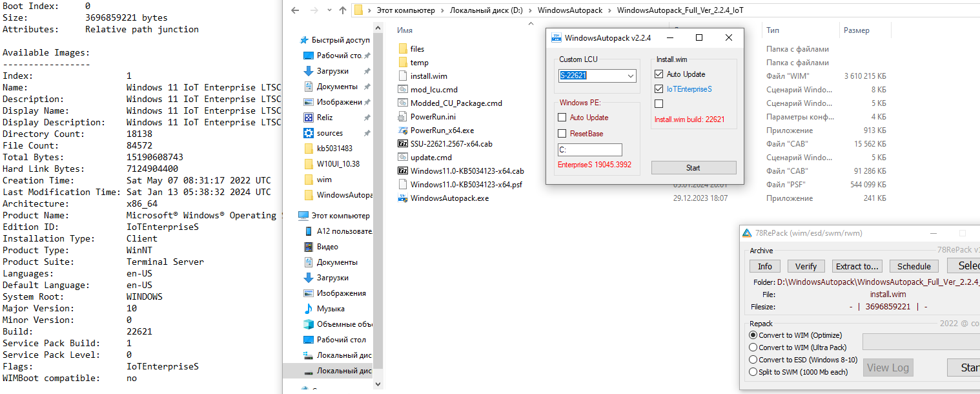Open pinned Загрузки in Quick access
980x394 pixels.
[332, 71]
